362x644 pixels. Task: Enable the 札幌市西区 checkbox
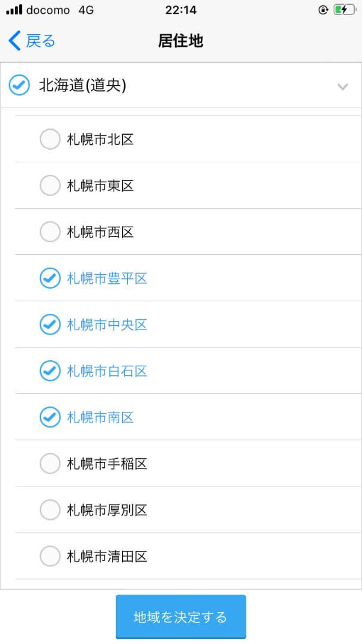click(50, 232)
